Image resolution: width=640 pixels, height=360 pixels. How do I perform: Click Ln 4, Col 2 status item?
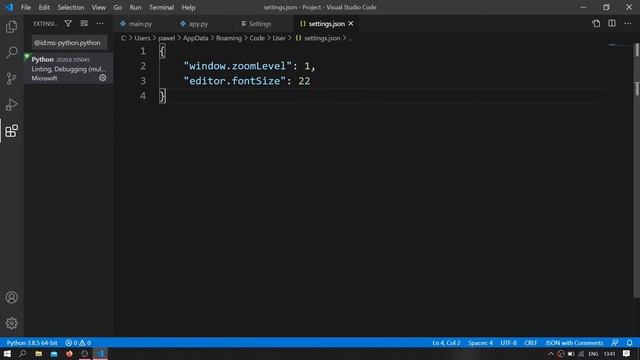pyautogui.click(x=446, y=343)
